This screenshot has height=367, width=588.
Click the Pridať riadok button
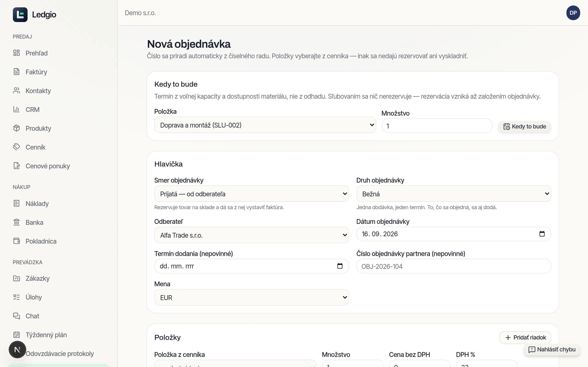click(525, 338)
